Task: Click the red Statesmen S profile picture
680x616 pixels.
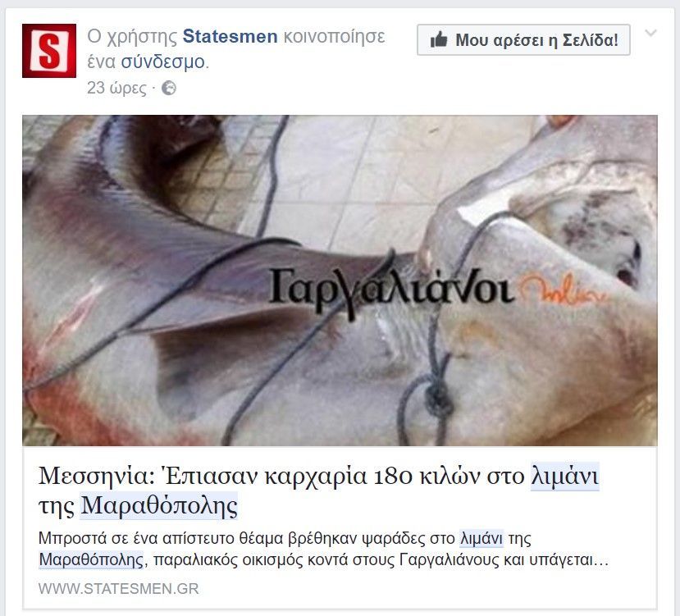Action: 49,51
